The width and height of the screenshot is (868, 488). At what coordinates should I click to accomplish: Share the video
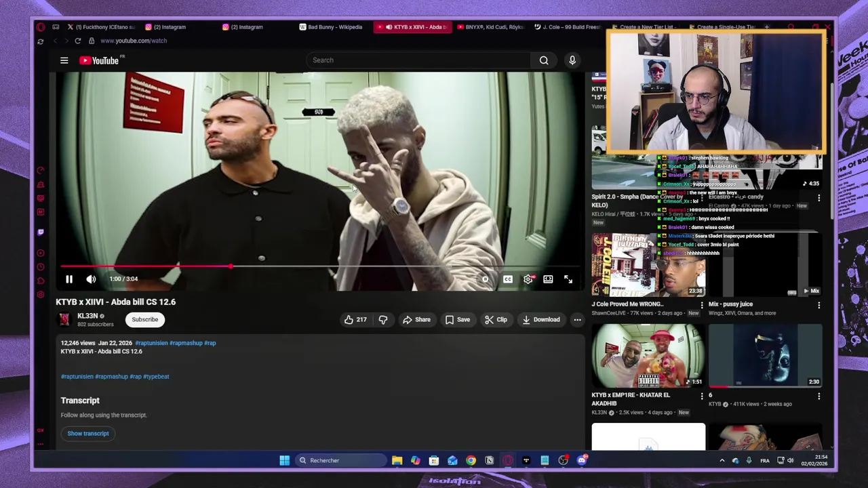pos(416,319)
